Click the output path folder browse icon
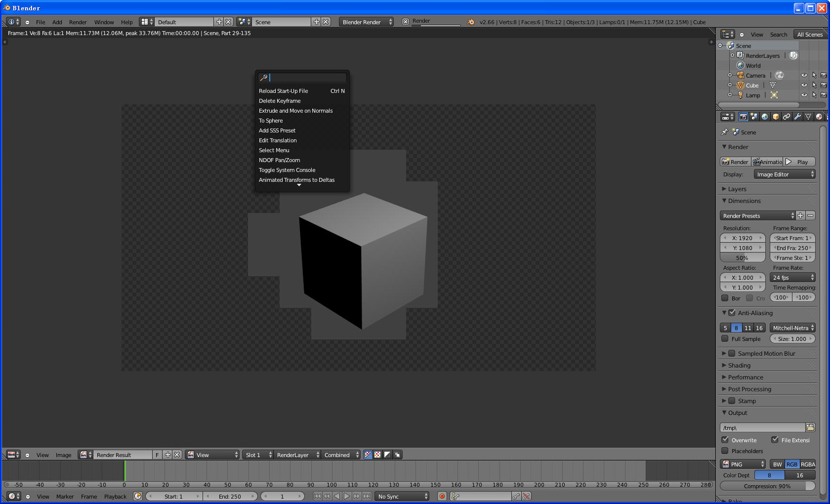 click(x=810, y=427)
